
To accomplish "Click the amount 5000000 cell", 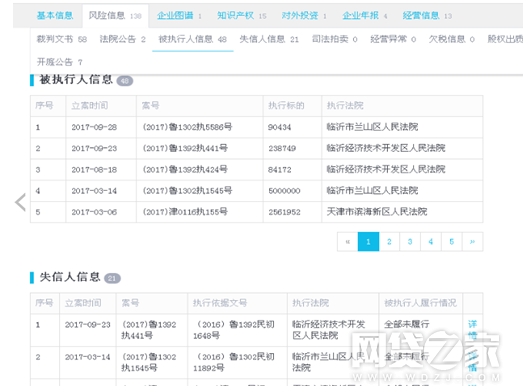I will [284, 191].
